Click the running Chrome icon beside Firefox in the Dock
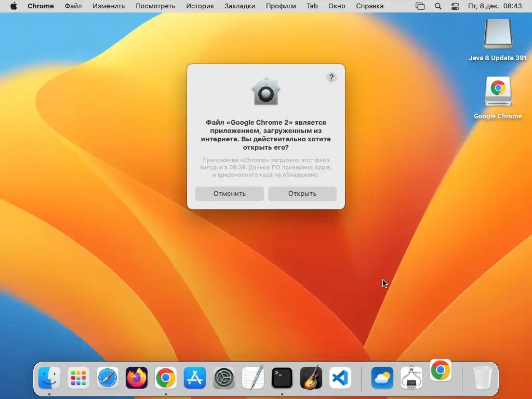The height and width of the screenshot is (399, 532). click(166, 378)
